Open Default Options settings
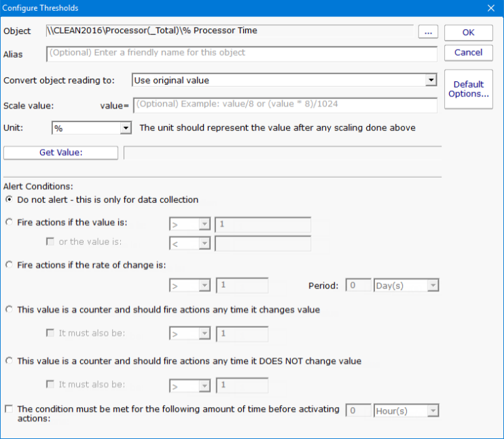The height and width of the screenshot is (439, 504). tap(468, 89)
